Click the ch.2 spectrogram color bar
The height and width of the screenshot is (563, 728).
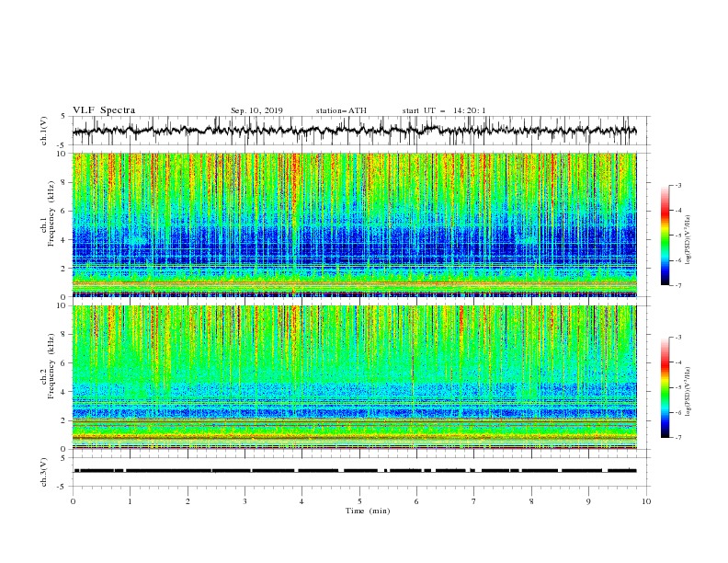[665, 387]
